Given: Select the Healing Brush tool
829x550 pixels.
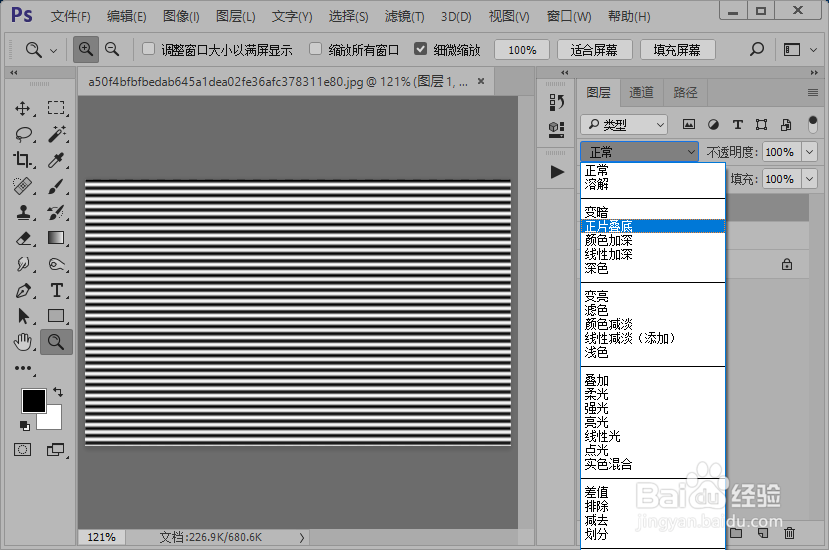Looking at the screenshot, I should [23, 186].
